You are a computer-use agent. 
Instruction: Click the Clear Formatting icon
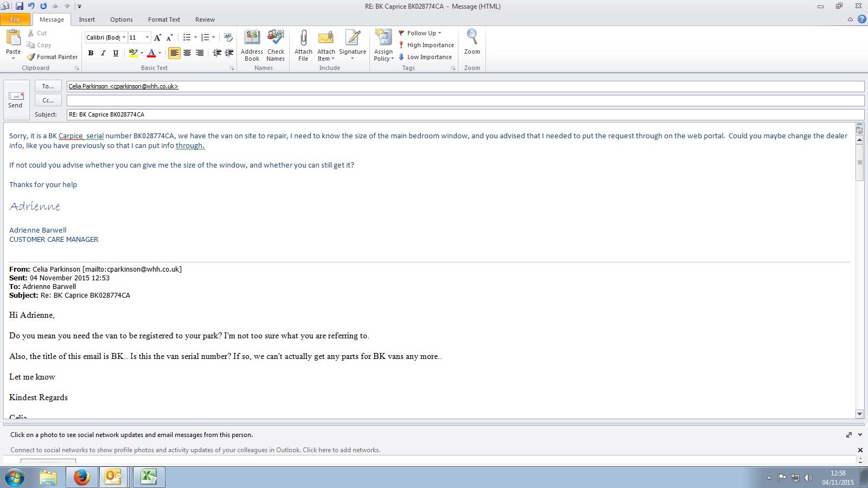[228, 37]
